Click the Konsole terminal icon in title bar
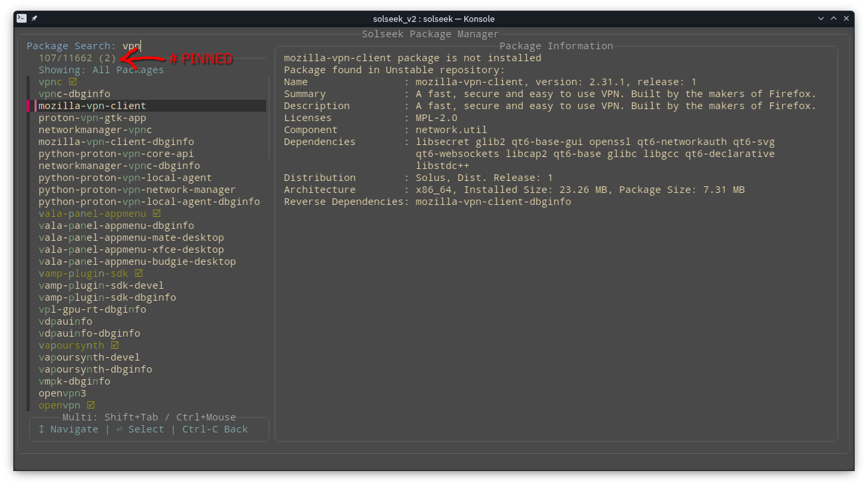 [21, 19]
